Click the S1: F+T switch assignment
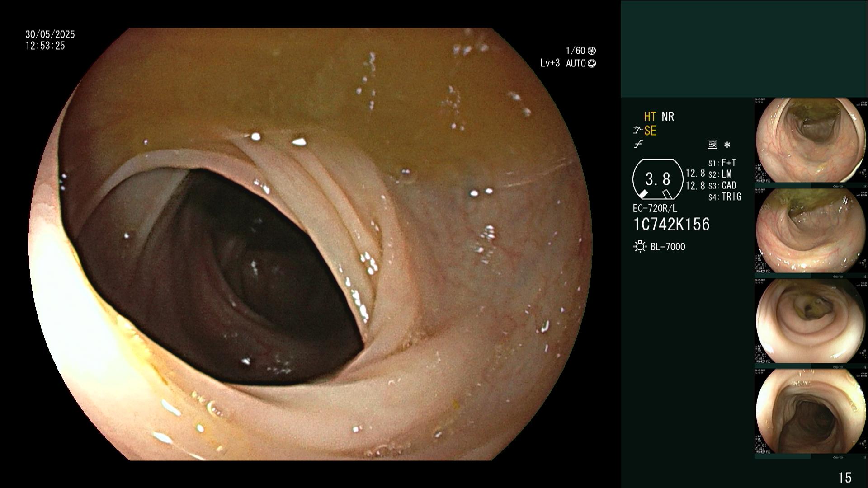The height and width of the screenshot is (488, 868). (722, 163)
